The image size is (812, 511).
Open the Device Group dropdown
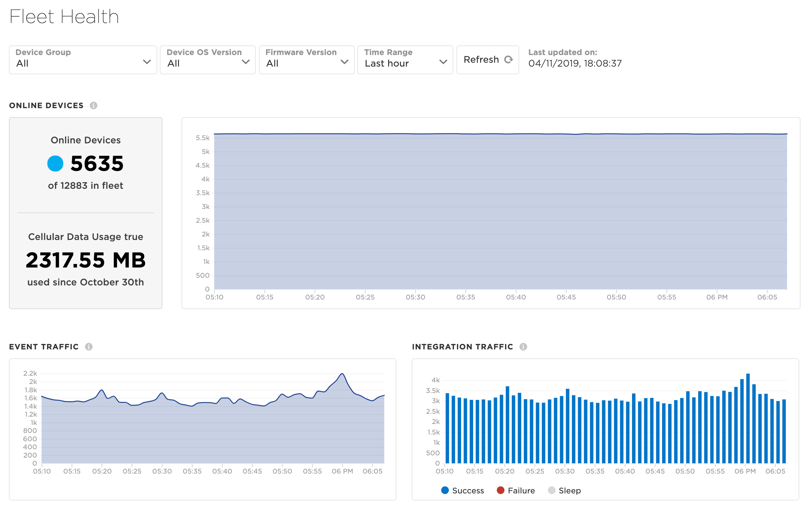[83, 60]
